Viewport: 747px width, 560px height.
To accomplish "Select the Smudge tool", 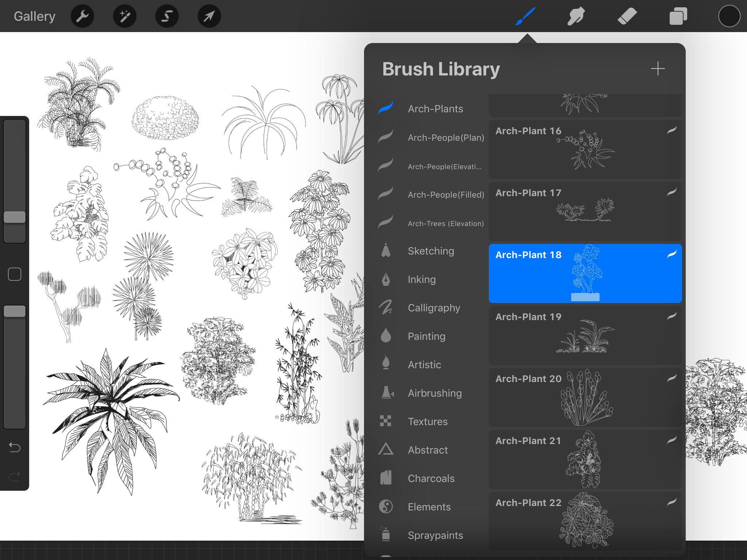I will [x=576, y=16].
